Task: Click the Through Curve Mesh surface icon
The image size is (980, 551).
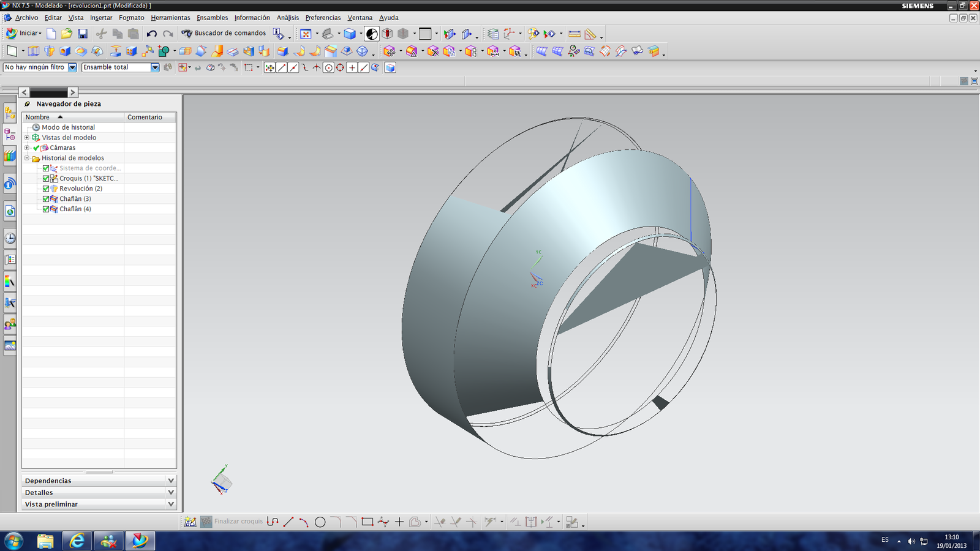Action: [x=557, y=51]
